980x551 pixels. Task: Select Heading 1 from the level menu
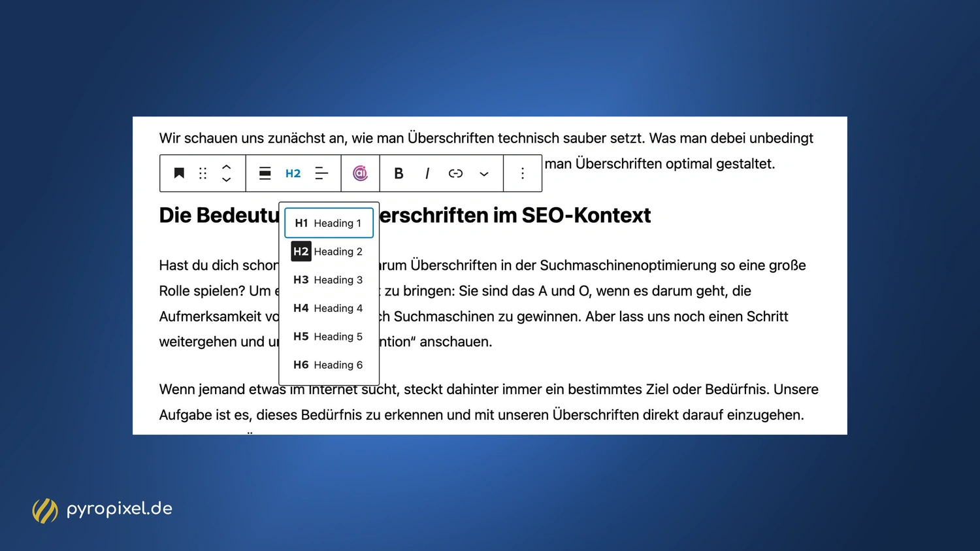tap(329, 223)
